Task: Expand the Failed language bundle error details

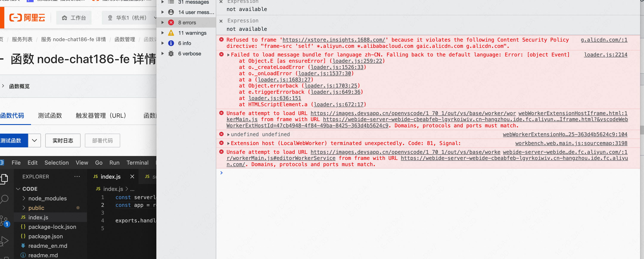Action: (229, 55)
